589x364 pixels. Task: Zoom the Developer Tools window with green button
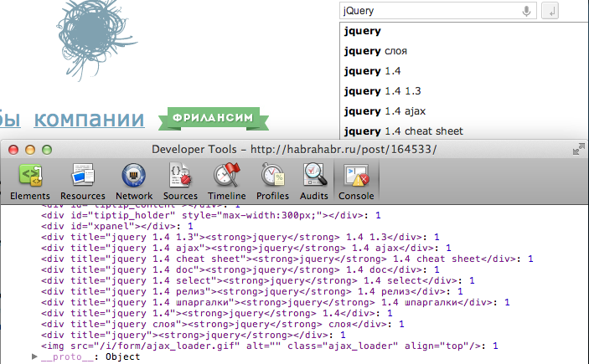pos(47,150)
